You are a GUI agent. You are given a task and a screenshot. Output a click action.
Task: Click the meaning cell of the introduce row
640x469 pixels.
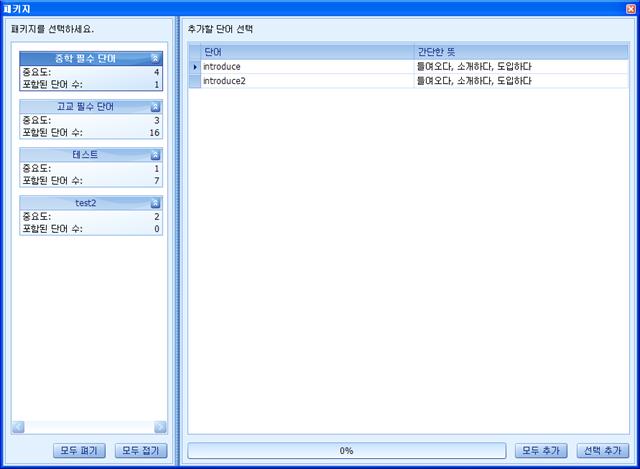point(521,67)
